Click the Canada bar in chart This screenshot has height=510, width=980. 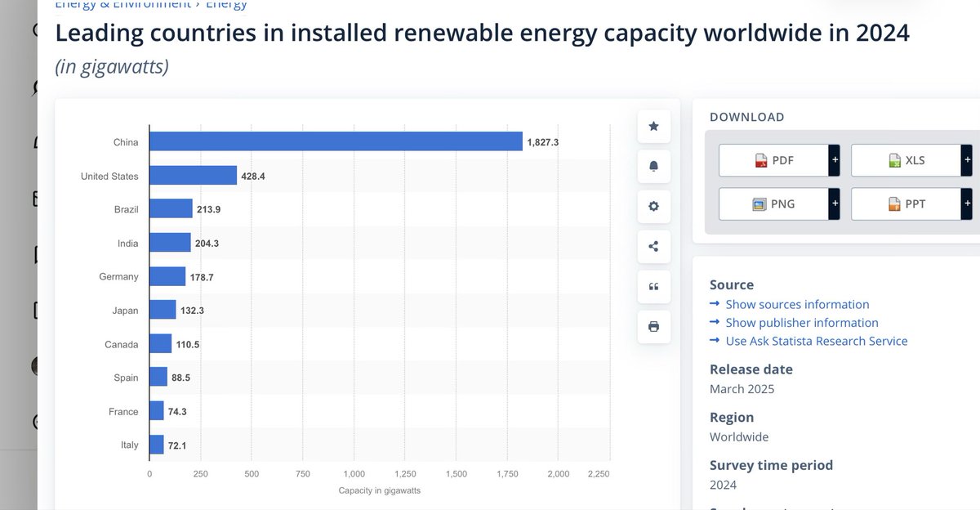(161, 343)
